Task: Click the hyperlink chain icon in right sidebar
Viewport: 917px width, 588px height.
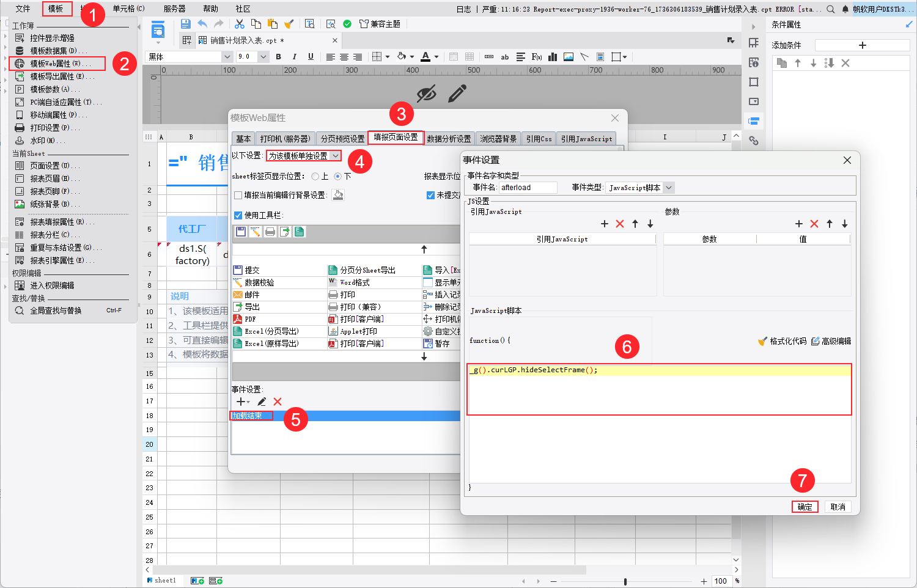Action: coord(754,141)
